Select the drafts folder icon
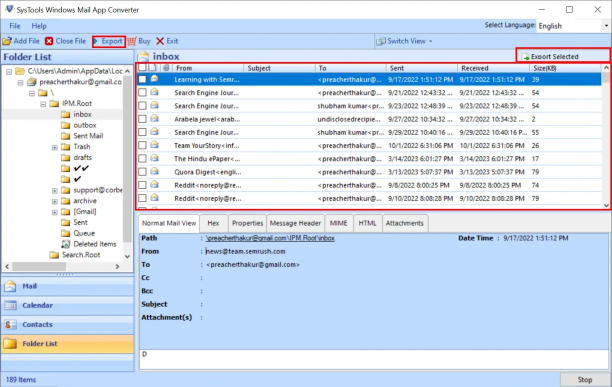The image size is (612, 387). coord(66,158)
